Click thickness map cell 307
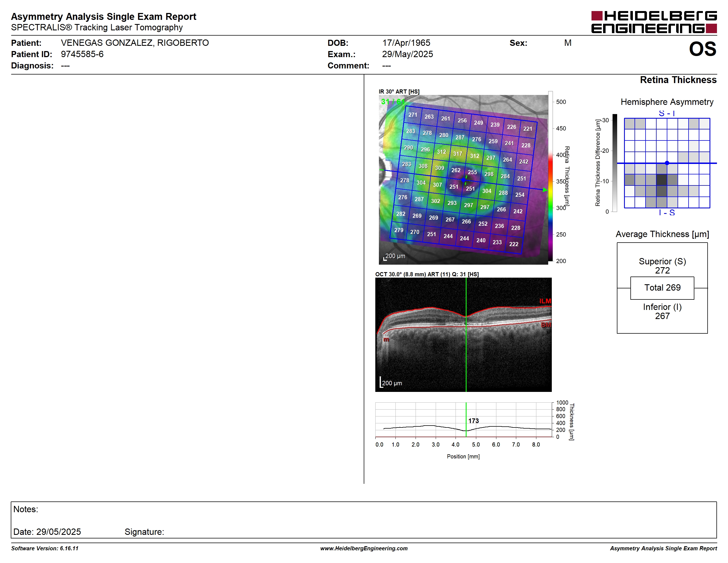The width and height of the screenshot is (728, 563). 437,185
